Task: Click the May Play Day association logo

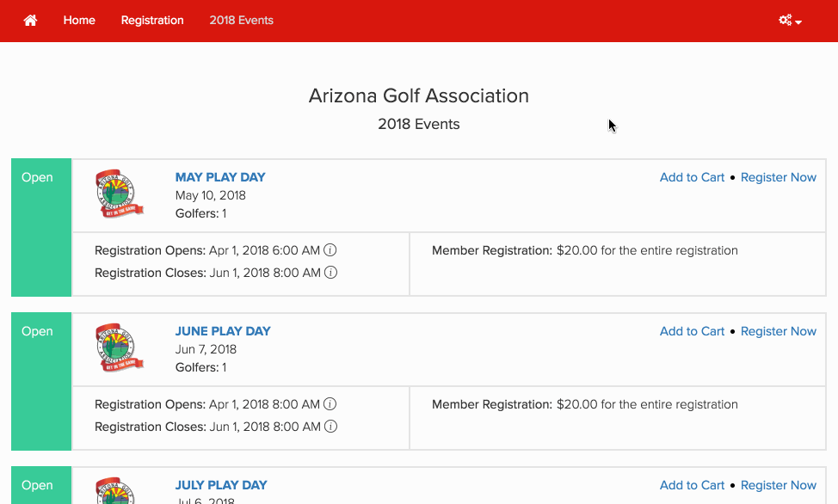Action: pyautogui.click(x=120, y=194)
